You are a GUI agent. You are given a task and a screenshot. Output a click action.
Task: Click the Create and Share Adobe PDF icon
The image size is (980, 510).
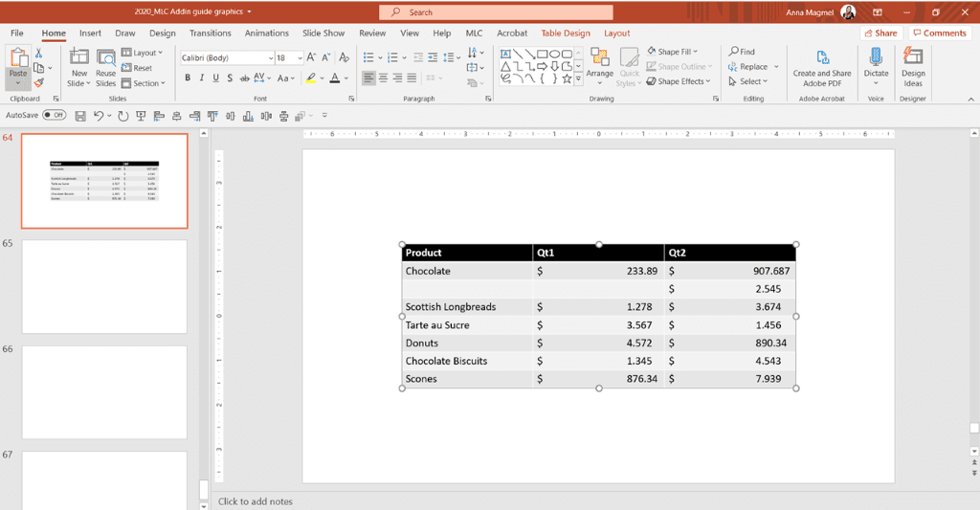click(822, 57)
